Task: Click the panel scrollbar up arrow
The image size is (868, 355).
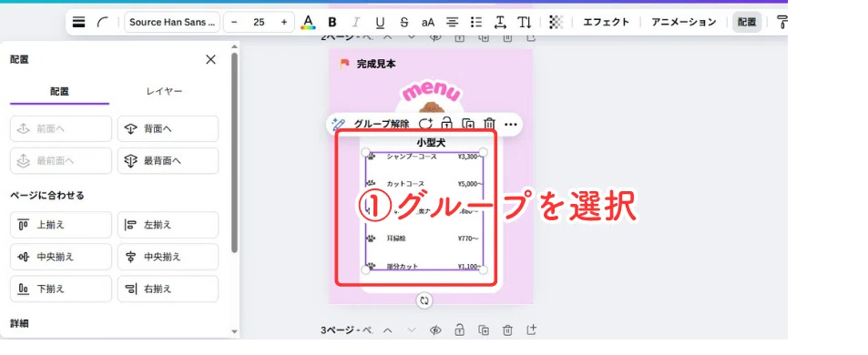Action: pos(234,47)
